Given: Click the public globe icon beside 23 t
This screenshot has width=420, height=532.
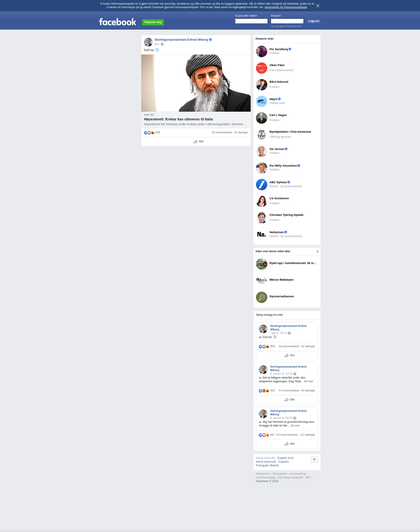Looking at the screenshot, I should tap(162, 44).
